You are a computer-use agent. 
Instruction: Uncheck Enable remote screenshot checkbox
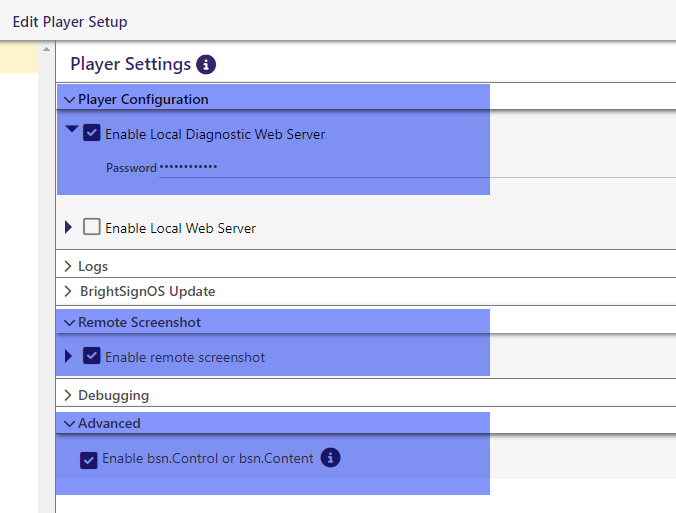[x=92, y=356]
